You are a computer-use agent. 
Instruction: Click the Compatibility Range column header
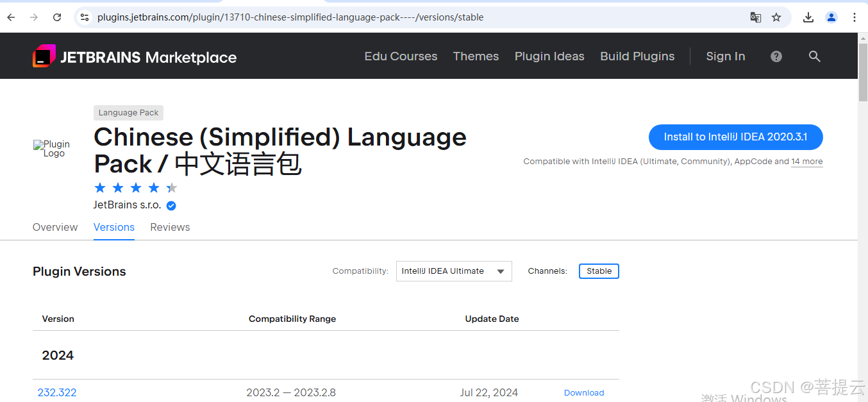[292, 319]
